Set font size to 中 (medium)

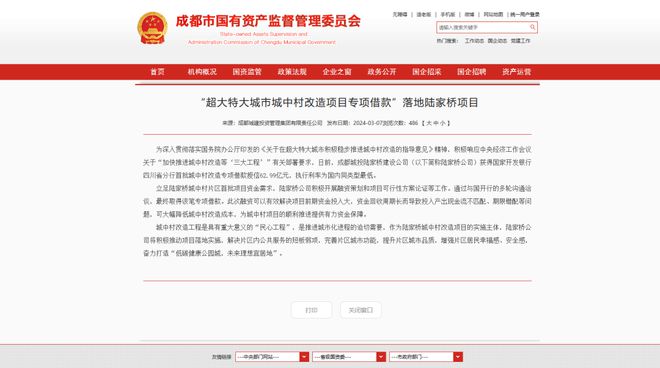click(x=436, y=123)
